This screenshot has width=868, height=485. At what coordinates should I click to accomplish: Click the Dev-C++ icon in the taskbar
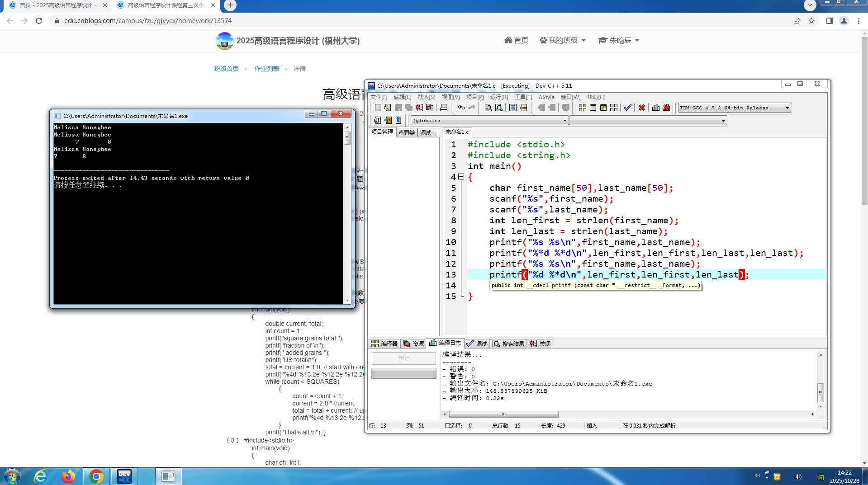[124, 476]
